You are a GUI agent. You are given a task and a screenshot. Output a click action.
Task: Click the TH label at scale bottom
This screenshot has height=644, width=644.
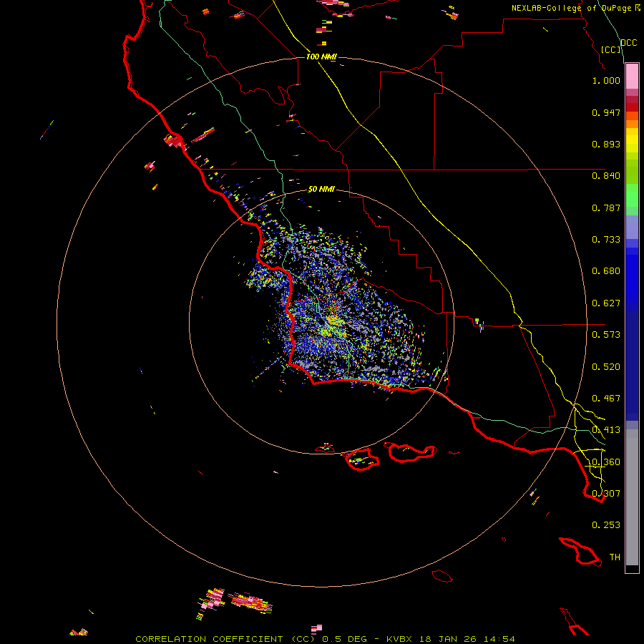click(615, 557)
